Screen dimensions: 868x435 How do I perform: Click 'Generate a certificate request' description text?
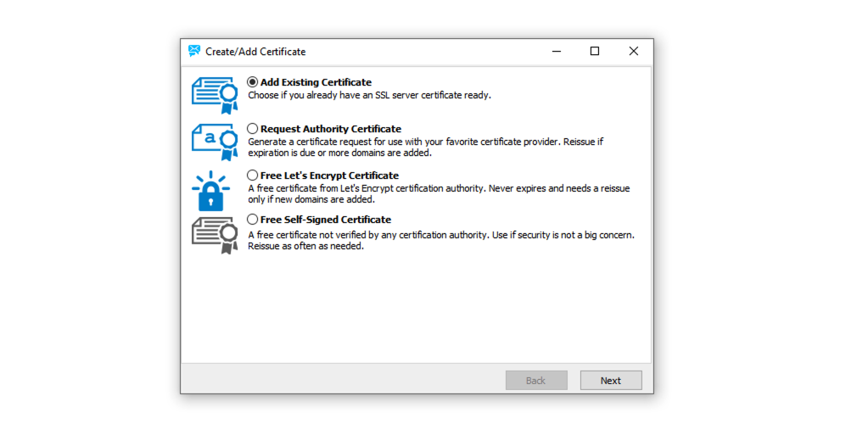(426, 148)
